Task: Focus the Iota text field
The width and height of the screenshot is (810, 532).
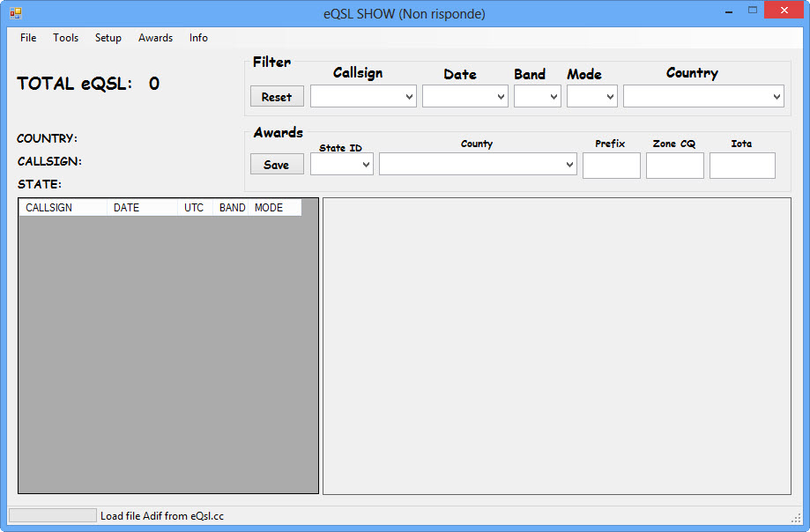Action: tap(741, 166)
